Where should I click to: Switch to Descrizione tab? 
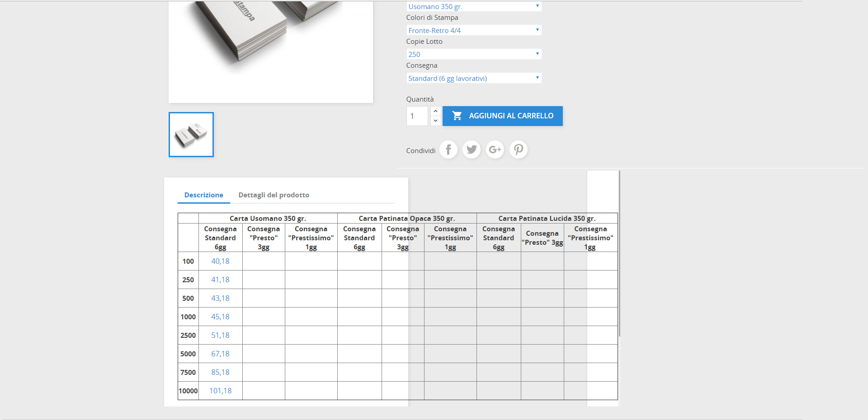coord(203,195)
